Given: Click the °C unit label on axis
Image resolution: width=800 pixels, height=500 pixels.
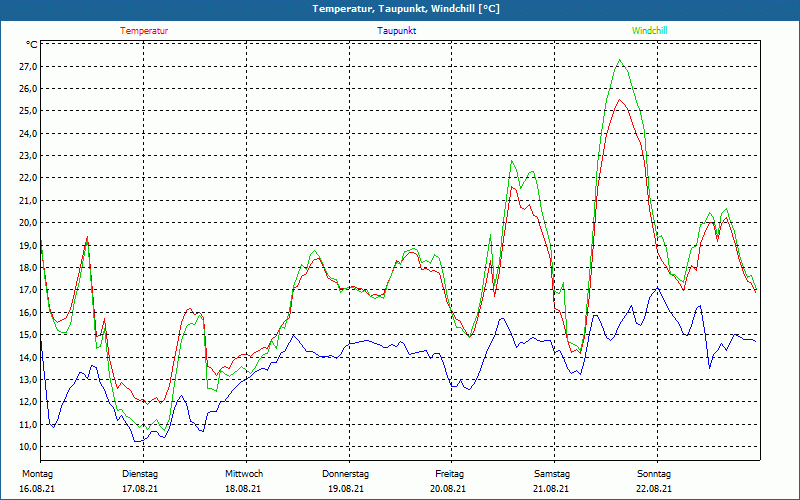Looking at the screenshot, I should pyautogui.click(x=31, y=45).
